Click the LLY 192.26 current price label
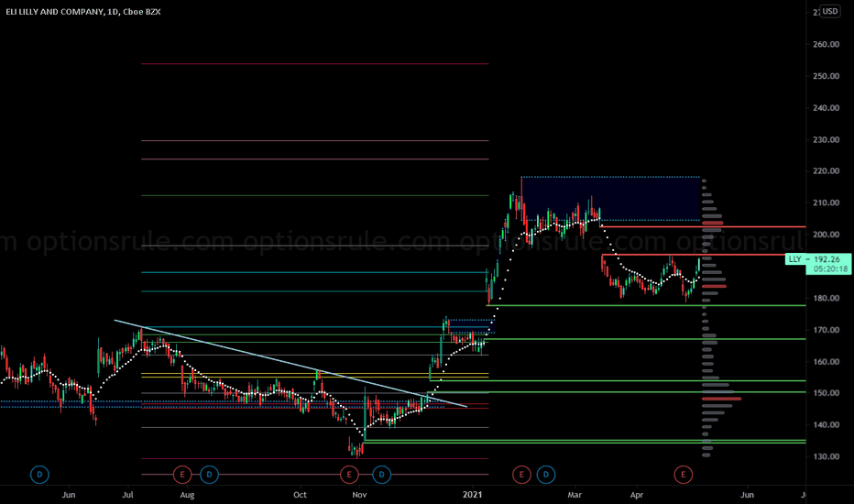The image size is (854, 504). (x=817, y=259)
